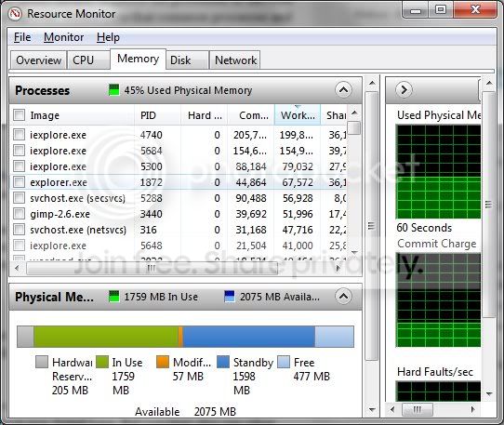Check the svchost.exe (secsvcs) checkbox

[20, 198]
